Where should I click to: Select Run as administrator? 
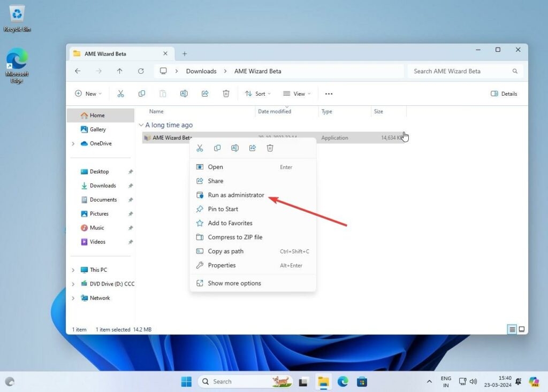(235, 195)
